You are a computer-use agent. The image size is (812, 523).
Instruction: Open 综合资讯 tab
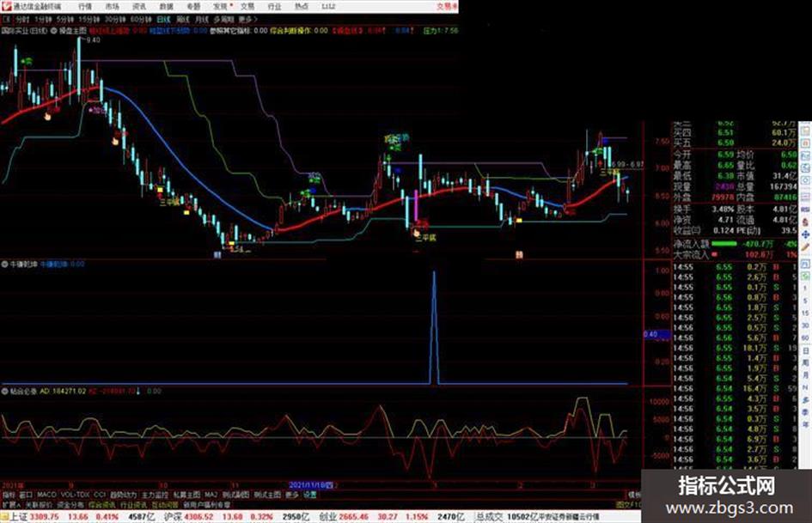click(x=102, y=504)
